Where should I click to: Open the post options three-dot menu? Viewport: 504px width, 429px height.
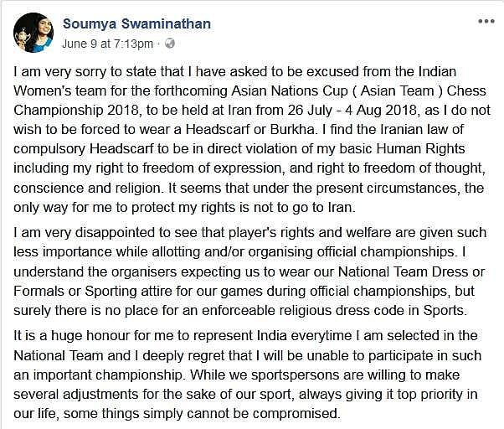pos(486,21)
